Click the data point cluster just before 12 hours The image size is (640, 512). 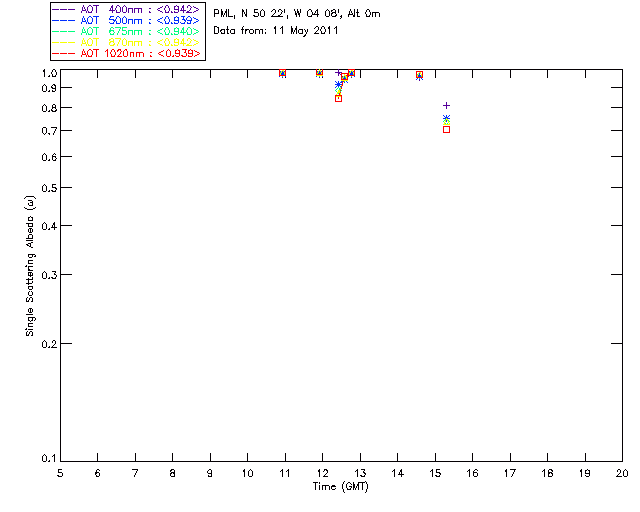point(320,73)
